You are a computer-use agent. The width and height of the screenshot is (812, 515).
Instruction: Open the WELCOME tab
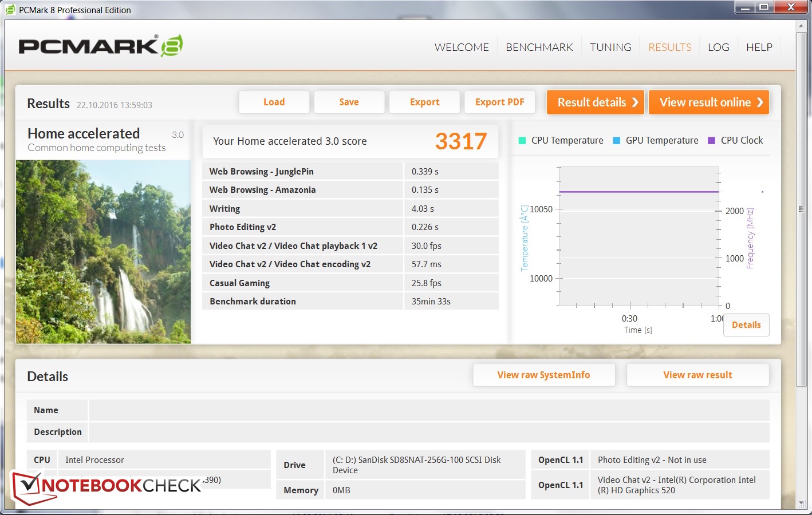[462, 47]
